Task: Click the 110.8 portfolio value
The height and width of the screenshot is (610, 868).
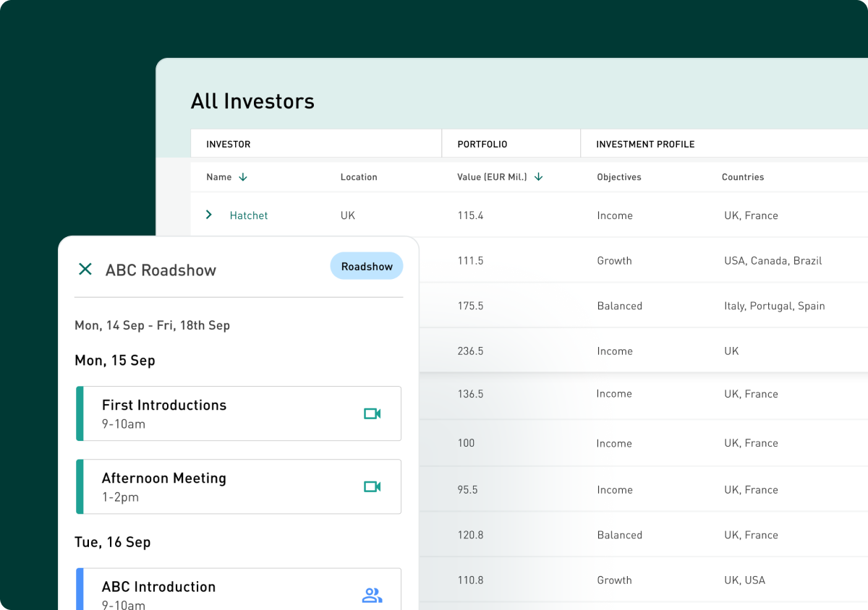Action: point(470,580)
